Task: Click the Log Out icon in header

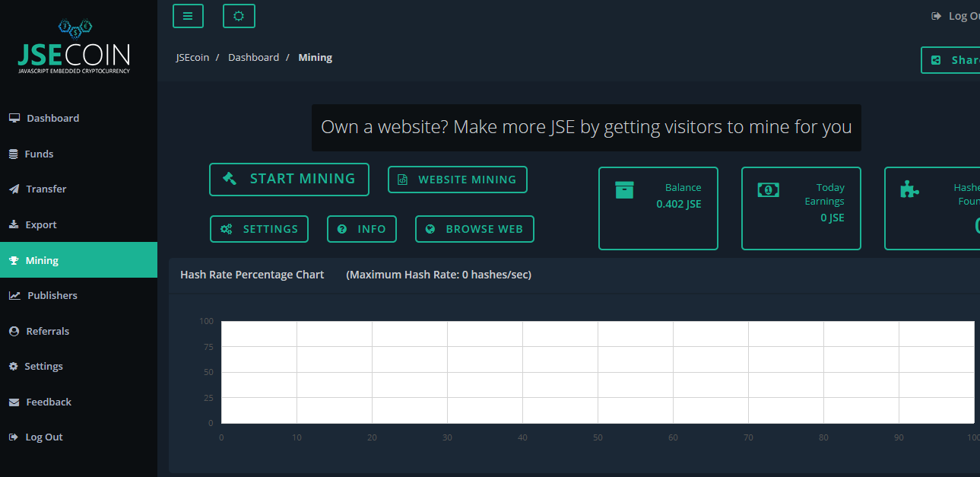Action: click(936, 16)
